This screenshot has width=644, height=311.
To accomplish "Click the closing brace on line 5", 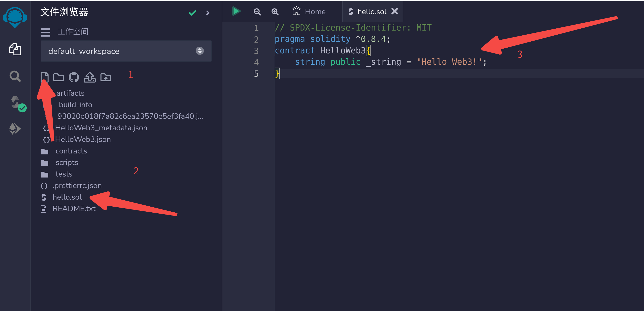I will coord(277,74).
